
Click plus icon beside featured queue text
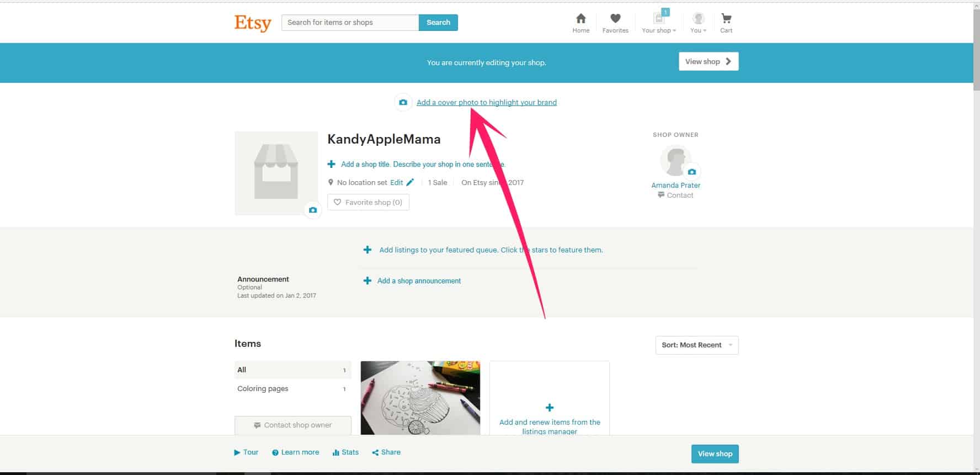pyautogui.click(x=367, y=250)
